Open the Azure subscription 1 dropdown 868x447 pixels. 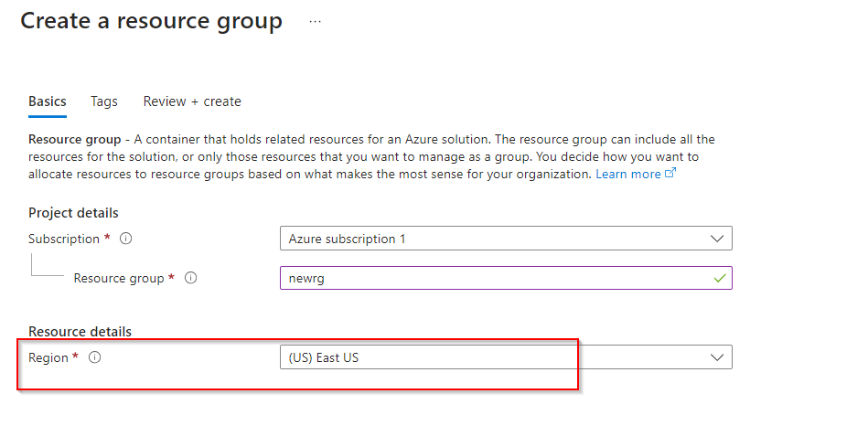pos(494,239)
